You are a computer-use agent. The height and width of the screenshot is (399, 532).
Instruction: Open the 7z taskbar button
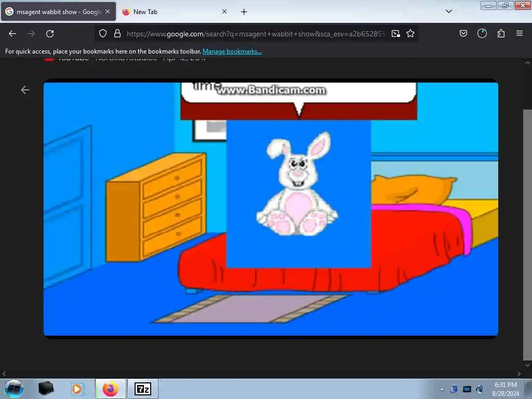[x=143, y=389]
